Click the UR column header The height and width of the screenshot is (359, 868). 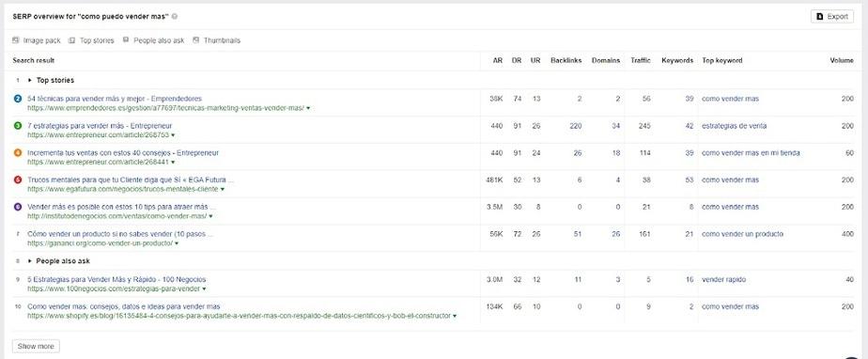point(535,60)
